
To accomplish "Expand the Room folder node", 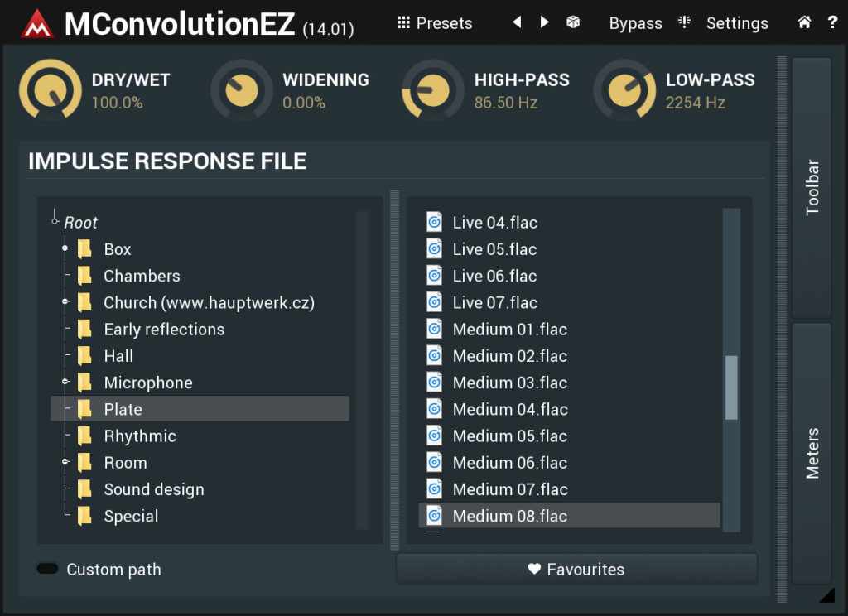I will tap(65, 463).
